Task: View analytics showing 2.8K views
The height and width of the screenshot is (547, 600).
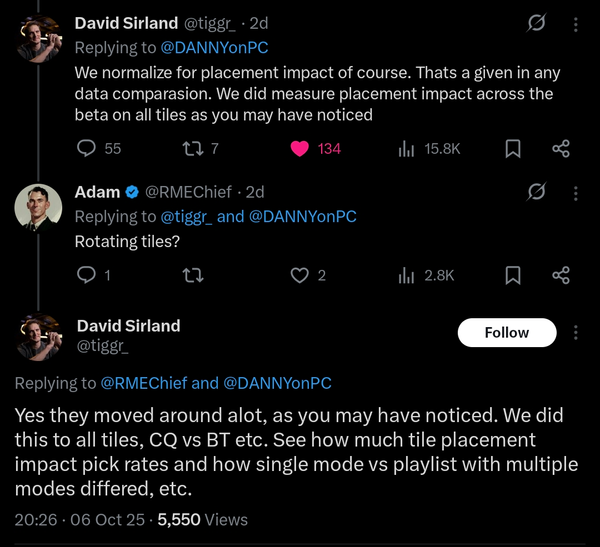Action: coord(407,275)
